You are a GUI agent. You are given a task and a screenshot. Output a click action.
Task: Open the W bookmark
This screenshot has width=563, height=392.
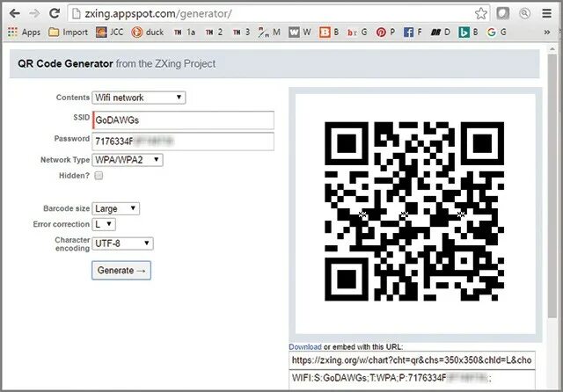(x=299, y=33)
